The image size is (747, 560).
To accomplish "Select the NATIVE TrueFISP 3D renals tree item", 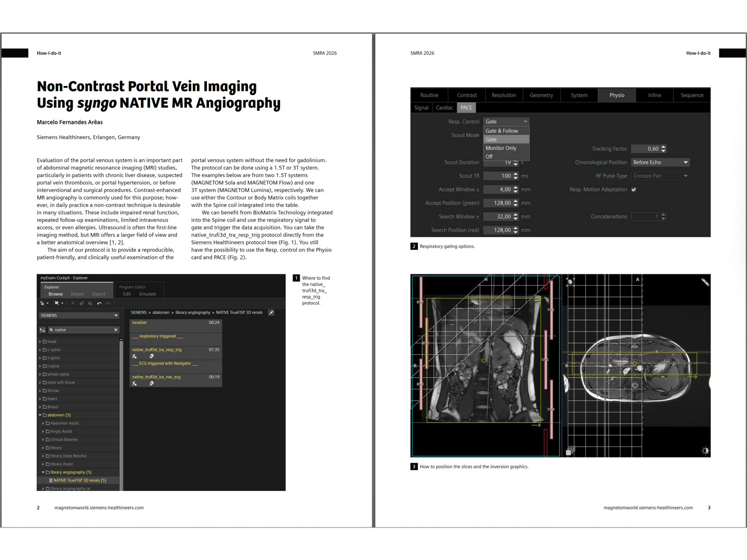I will click(79, 481).
